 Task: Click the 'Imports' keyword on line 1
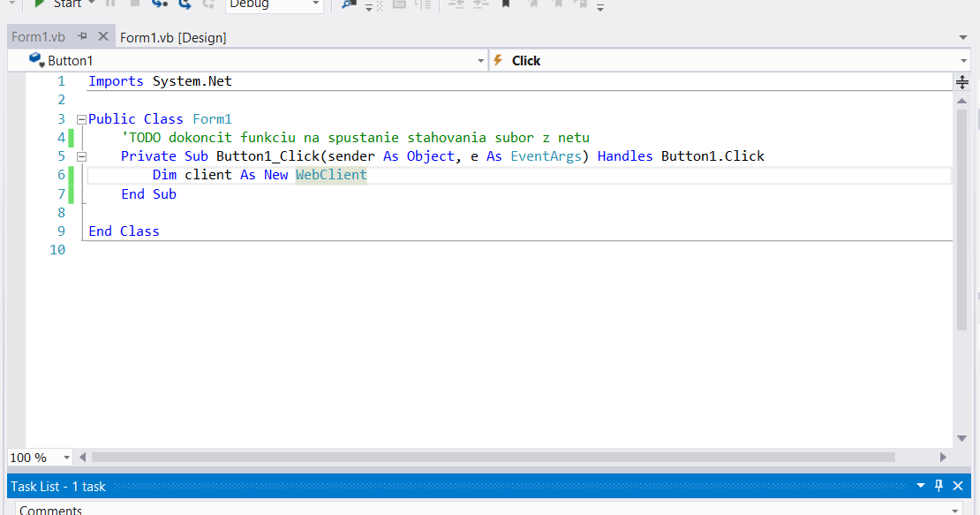(116, 81)
